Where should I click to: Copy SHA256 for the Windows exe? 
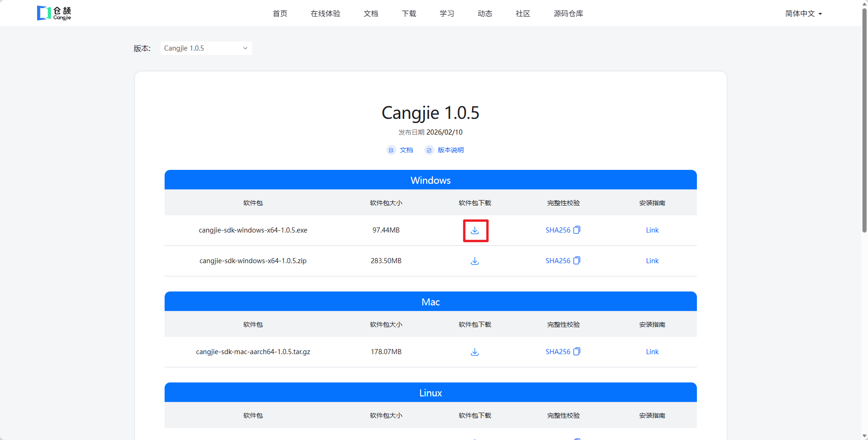pos(576,230)
